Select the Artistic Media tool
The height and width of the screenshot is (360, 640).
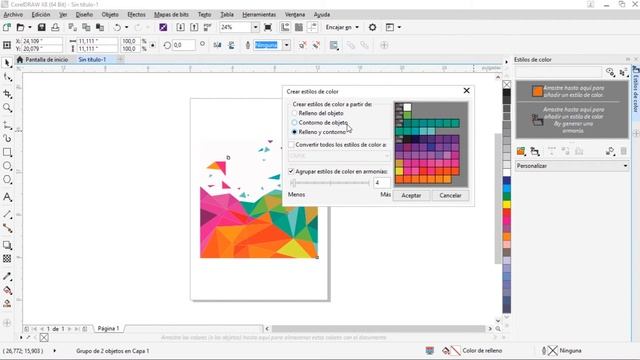point(7,138)
